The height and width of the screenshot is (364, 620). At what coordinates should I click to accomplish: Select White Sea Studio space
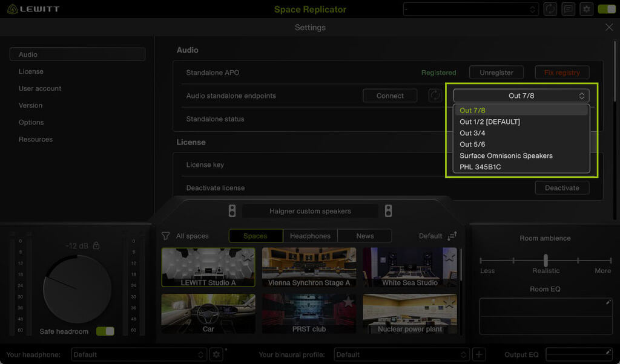tap(410, 267)
